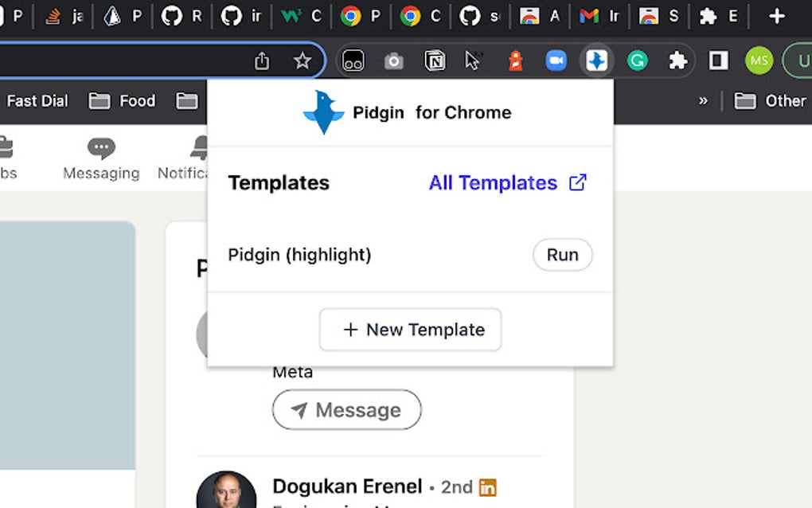The height and width of the screenshot is (508, 812).
Task: Click the MS profile avatar
Action: [759, 61]
